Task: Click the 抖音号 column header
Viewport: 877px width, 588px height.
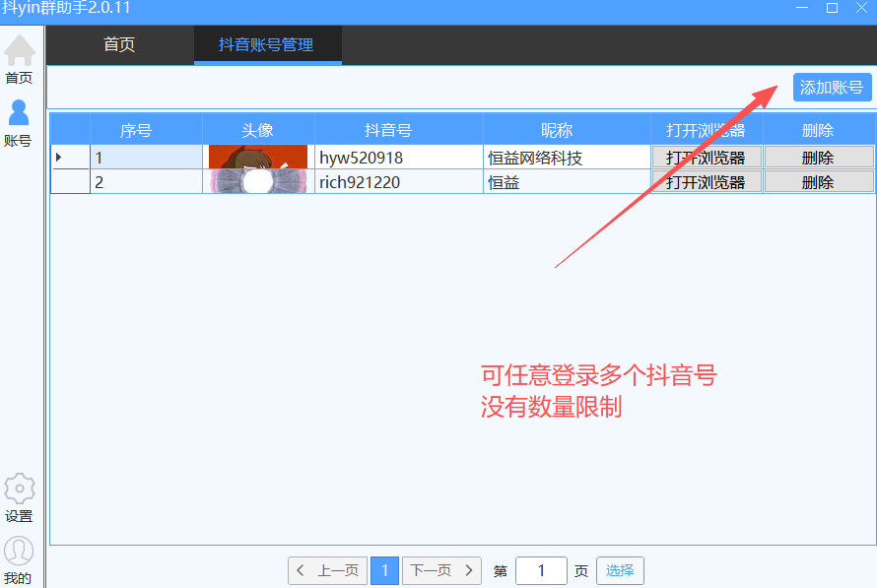Action: pos(399,130)
